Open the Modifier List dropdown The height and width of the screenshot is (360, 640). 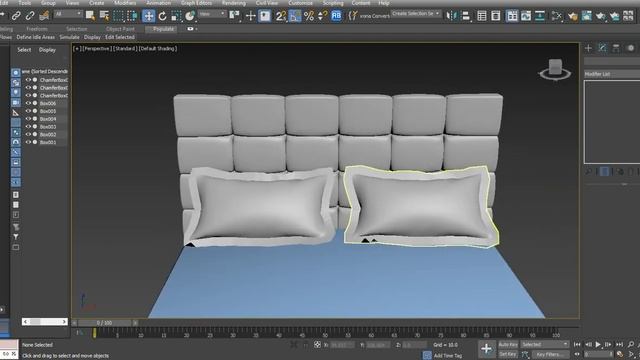[612, 74]
